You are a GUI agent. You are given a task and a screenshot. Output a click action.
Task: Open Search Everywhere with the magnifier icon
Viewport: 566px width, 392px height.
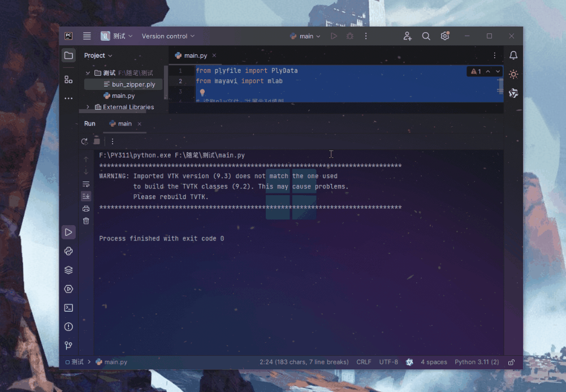[x=426, y=36]
